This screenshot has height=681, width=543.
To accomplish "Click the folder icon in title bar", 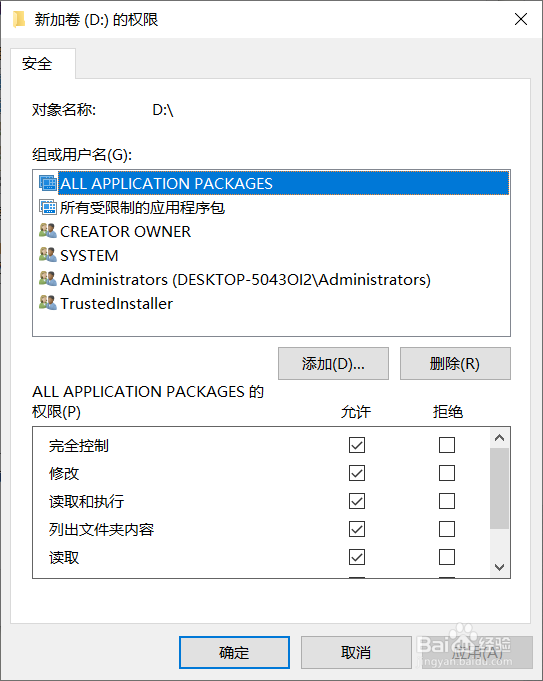I will 19,20.
